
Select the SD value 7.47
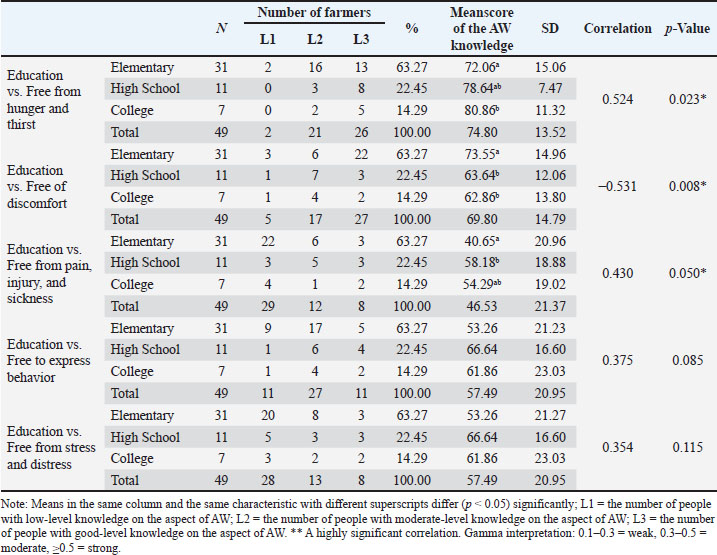(549, 89)
